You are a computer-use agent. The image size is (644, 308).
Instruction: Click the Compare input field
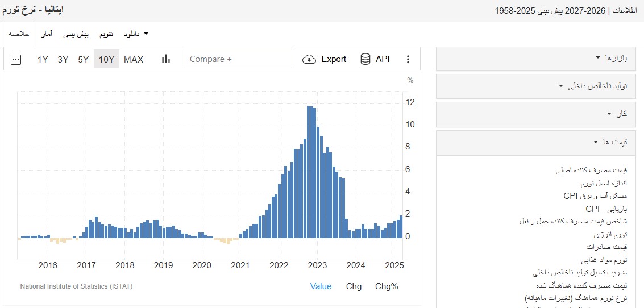coord(238,59)
